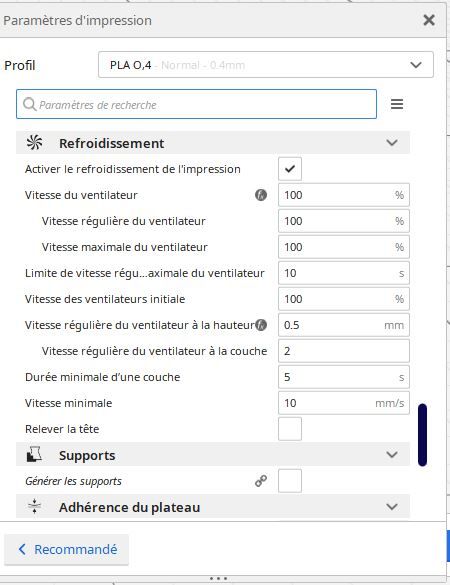The width and height of the screenshot is (450, 585).
Task: Click the Paramètres de recherche search field
Action: (x=196, y=104)
